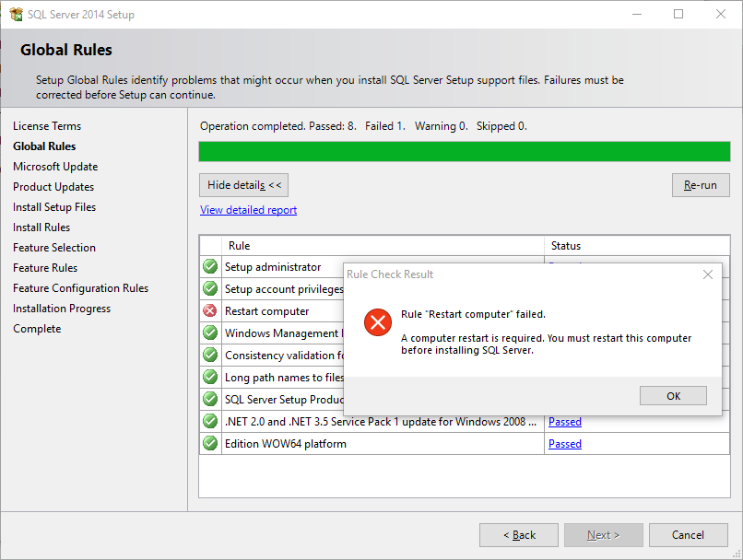This screenshot has width=743, height=560.
Task: Click the Edition WOW64 platform rule text
Action: (x=286, y=444)
